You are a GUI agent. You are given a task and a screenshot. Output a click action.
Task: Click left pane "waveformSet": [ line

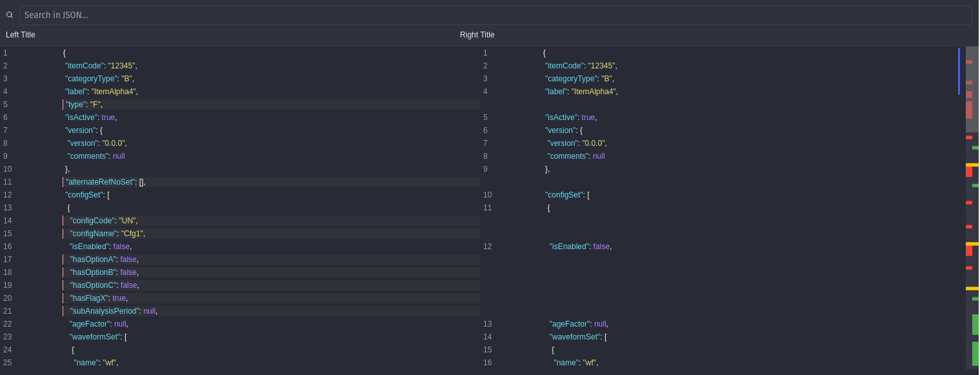point(98,337)
